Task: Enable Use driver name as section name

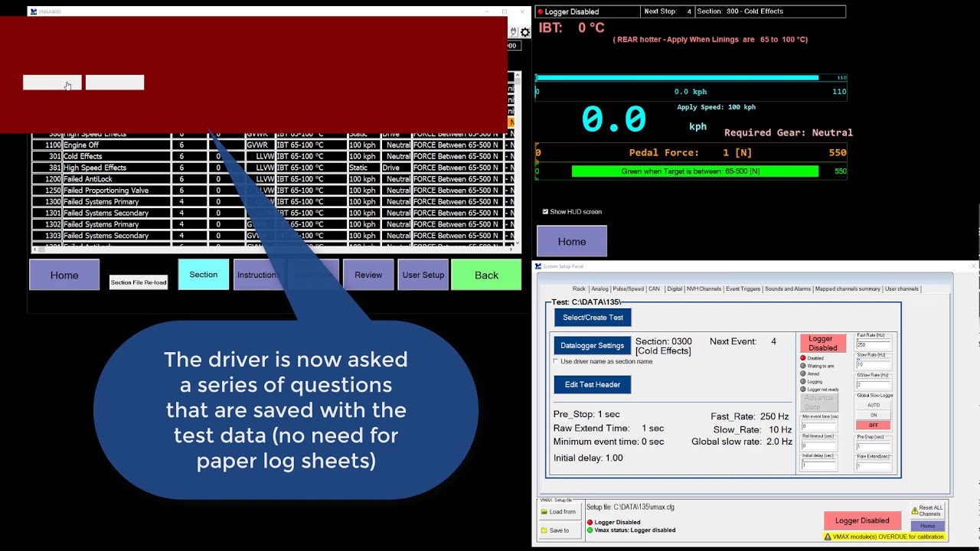Action: 556,361
